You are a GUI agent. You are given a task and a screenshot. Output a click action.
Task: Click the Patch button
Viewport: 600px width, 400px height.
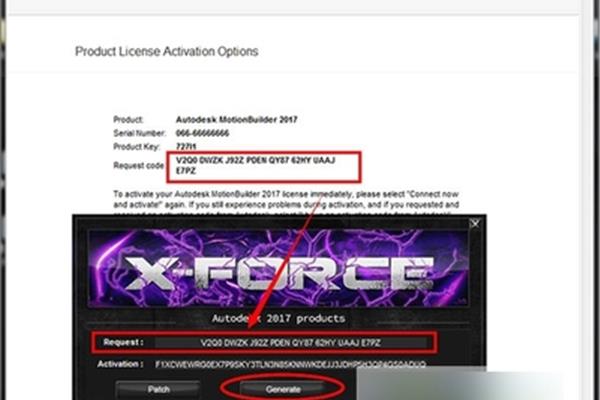coord(158,390)
